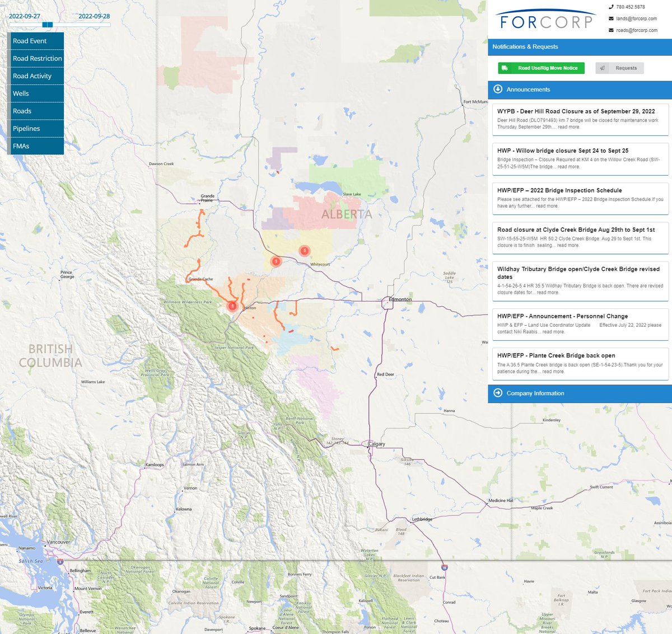
Task: Click the Lethbridge label on the map
Action: tap(422, 519)
